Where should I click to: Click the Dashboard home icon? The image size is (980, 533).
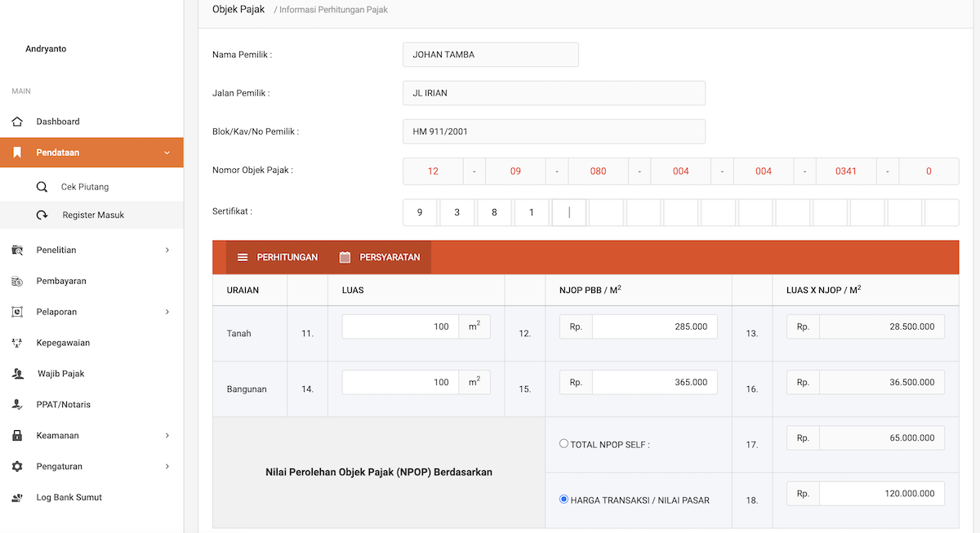[17, 122]
